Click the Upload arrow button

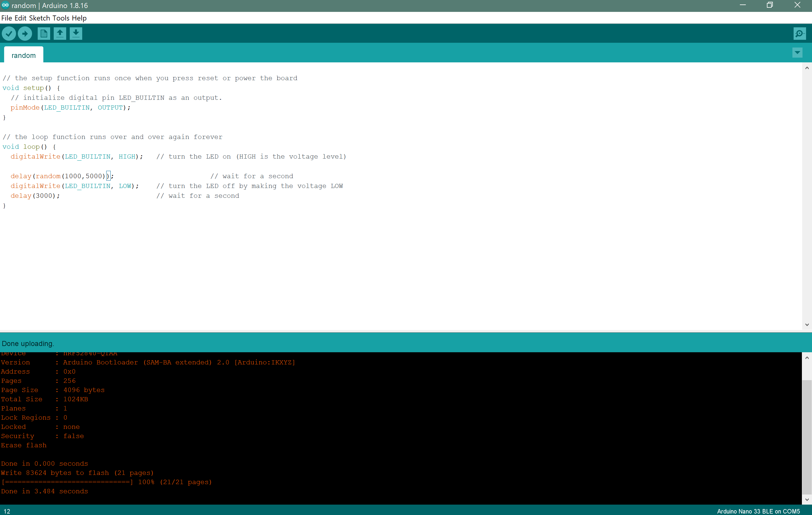click(25, 33)
